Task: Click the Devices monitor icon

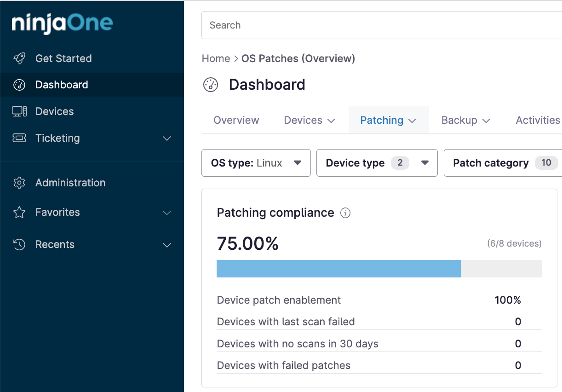Action: click(x=19, y=111)
